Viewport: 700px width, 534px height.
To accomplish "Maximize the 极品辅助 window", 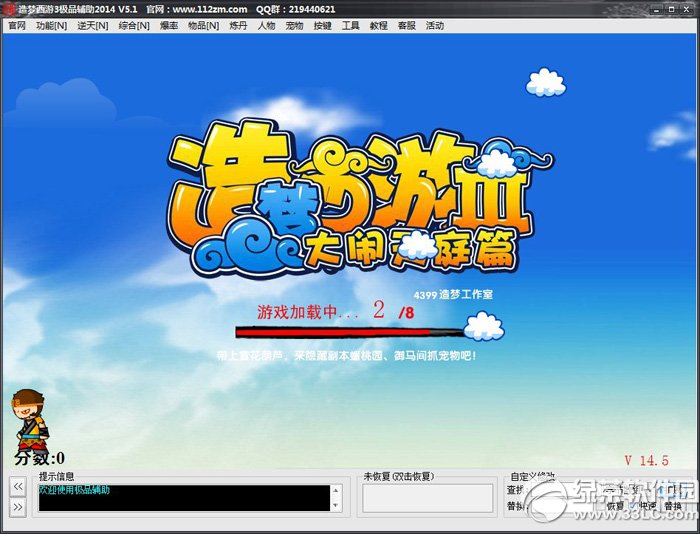I will click(x=671, y=9).
